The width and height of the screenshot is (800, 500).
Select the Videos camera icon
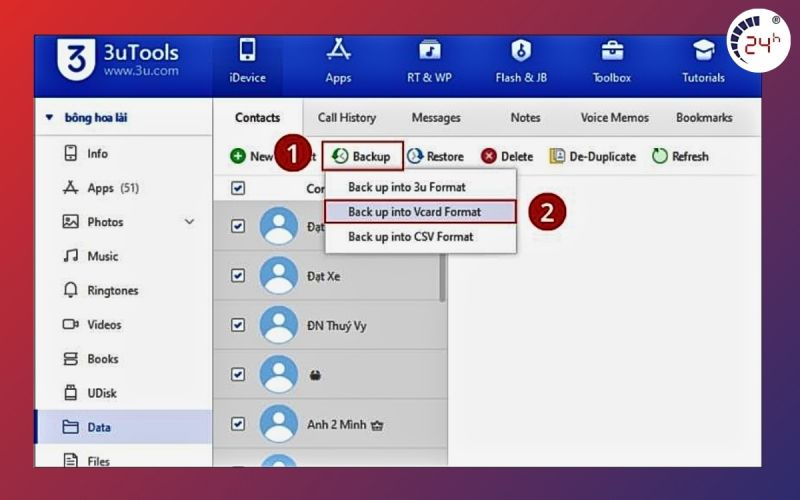[x=70, y=324]
